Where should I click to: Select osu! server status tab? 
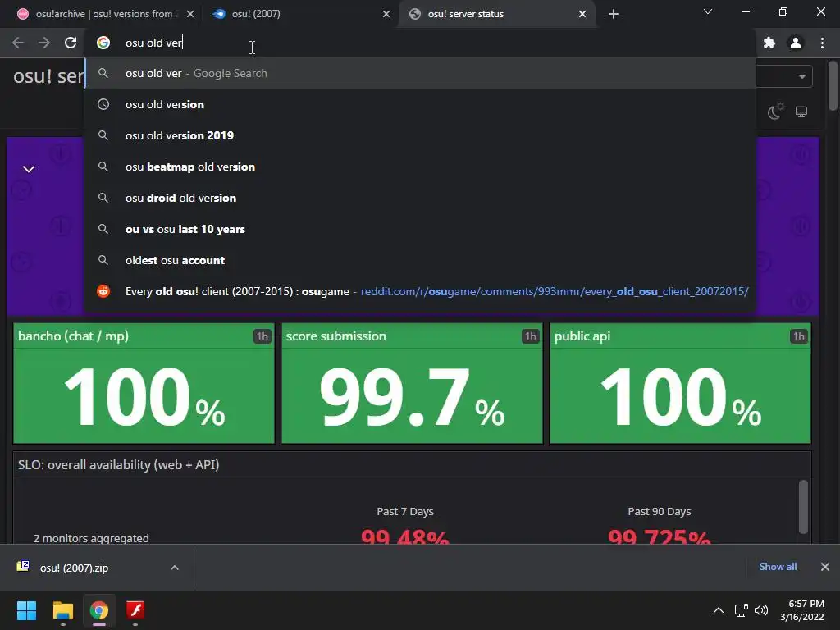(496, 14)
